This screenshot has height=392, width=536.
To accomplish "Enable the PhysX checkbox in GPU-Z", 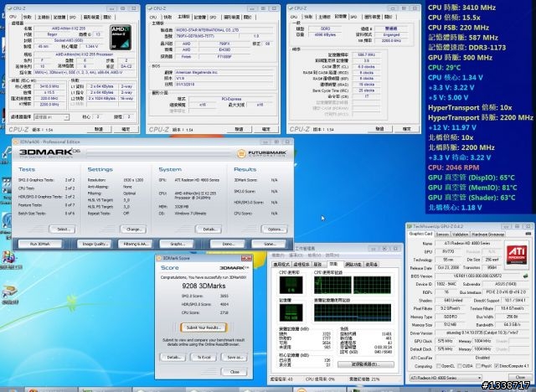I will (478, 366).
